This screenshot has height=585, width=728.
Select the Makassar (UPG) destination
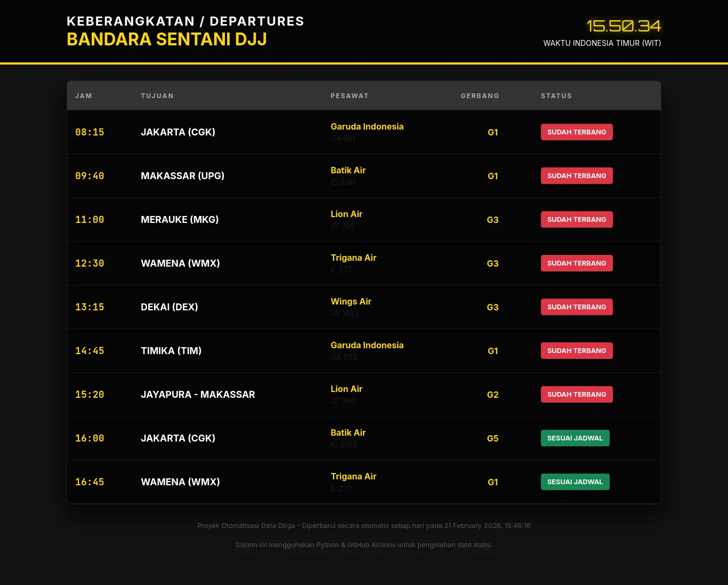[182, 176]
